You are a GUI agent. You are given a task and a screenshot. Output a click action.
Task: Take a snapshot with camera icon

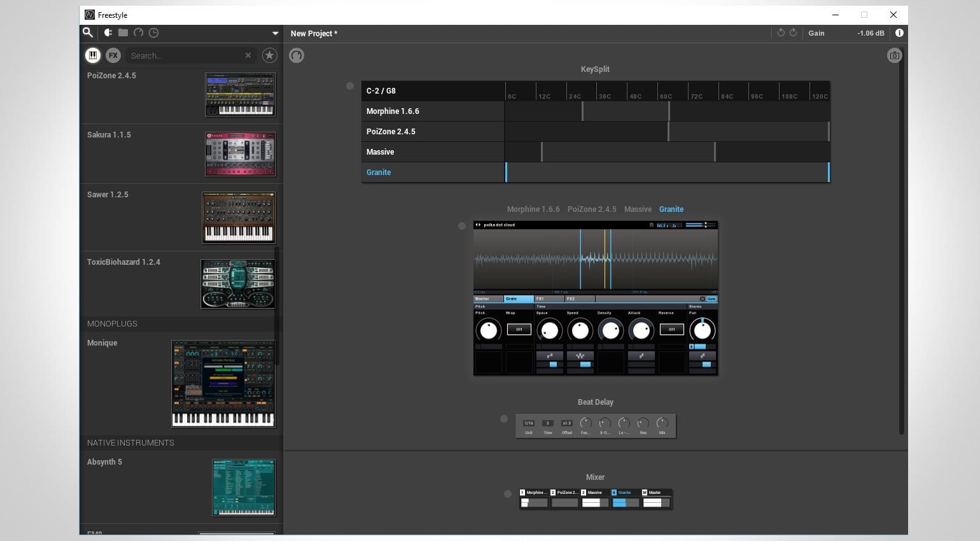[x=894, y=55]
